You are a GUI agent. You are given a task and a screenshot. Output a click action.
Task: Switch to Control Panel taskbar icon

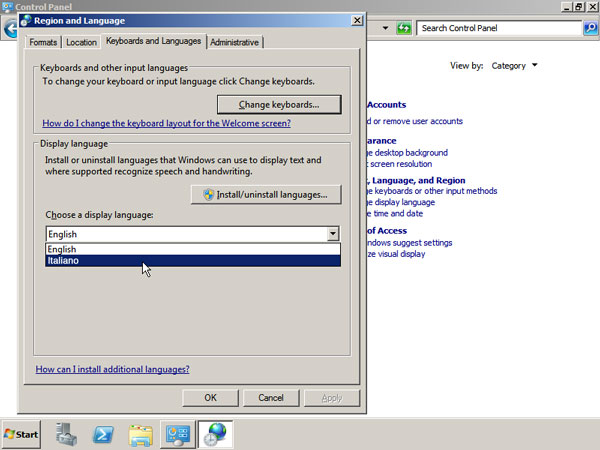click(x=178, y=434)
